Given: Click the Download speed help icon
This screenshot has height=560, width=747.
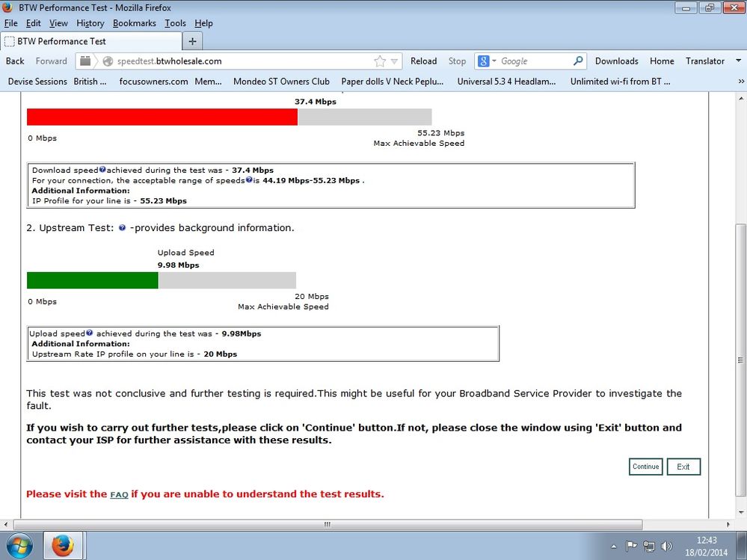Looking at the screenshot, I should 102,169.
